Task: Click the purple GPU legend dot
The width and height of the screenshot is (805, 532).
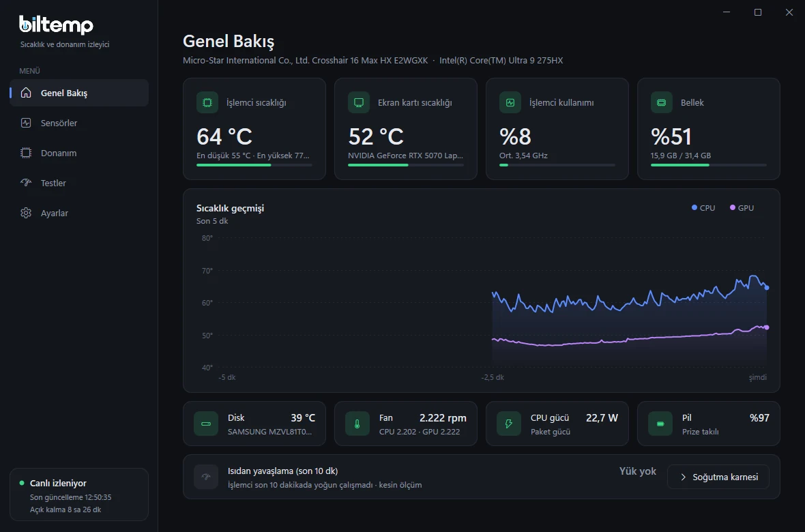Action: coord(733,207)
